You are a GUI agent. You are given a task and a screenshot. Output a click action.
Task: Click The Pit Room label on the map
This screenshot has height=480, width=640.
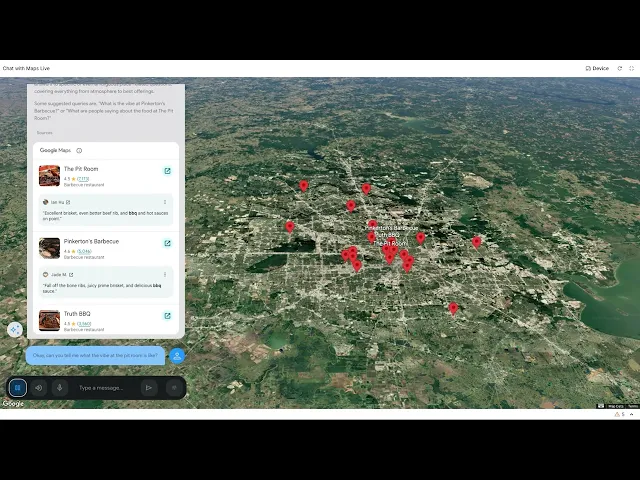[390, 243]
